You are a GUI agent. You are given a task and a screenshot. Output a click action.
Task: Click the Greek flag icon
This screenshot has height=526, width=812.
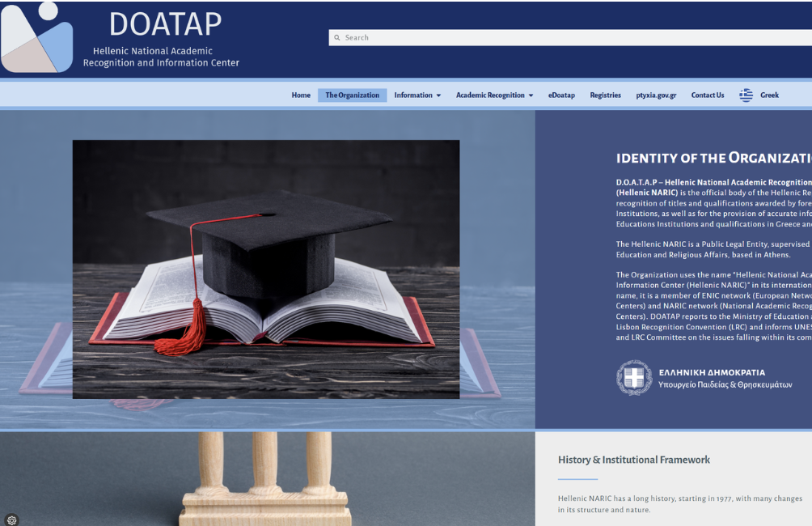tap(746, 95)
